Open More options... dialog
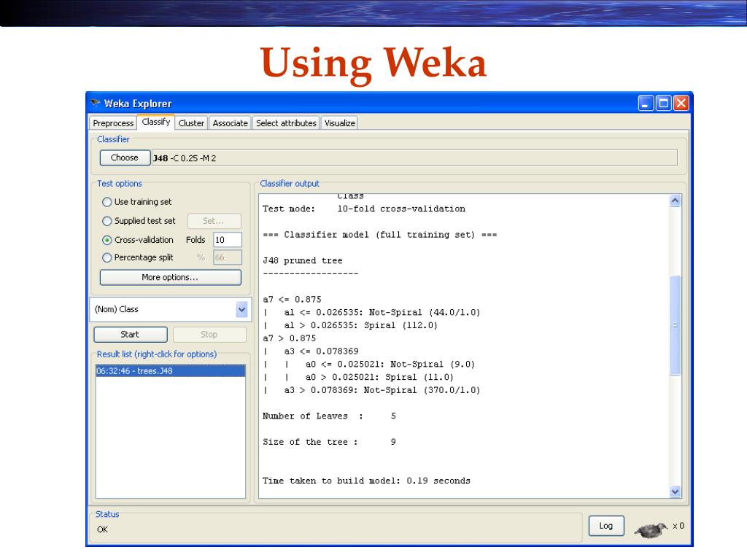Image resolution: width=747 pixels, height=560 pixels. click(170, 277)
